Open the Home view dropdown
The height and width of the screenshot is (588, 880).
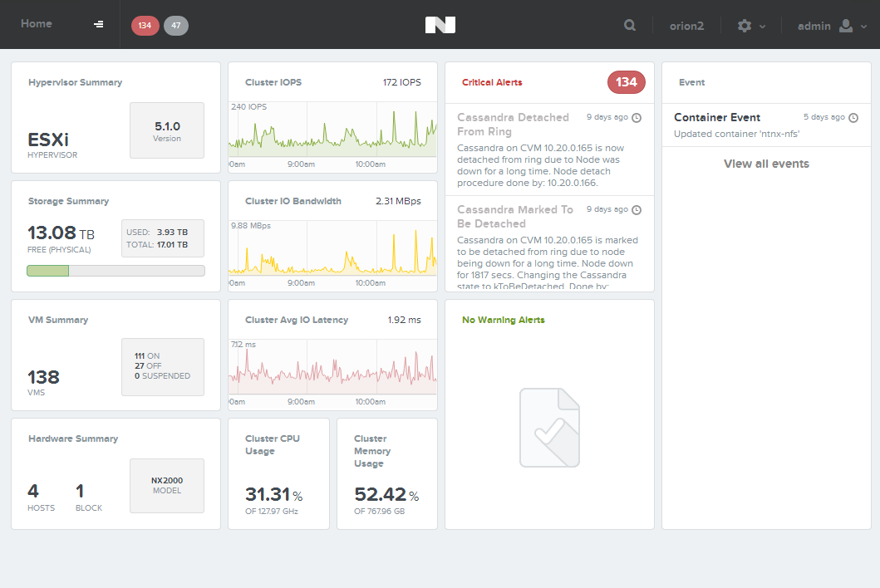(x=37, y=23)
